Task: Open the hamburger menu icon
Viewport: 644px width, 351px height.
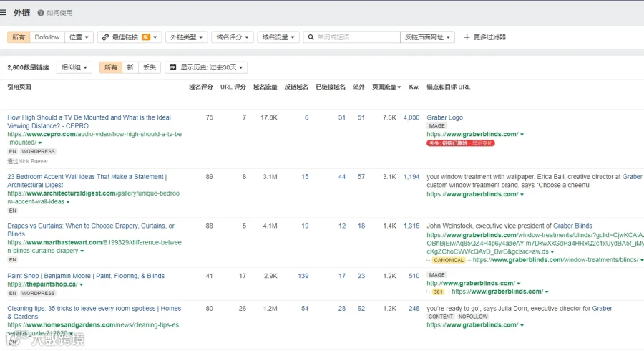Action: click(4, 13)
